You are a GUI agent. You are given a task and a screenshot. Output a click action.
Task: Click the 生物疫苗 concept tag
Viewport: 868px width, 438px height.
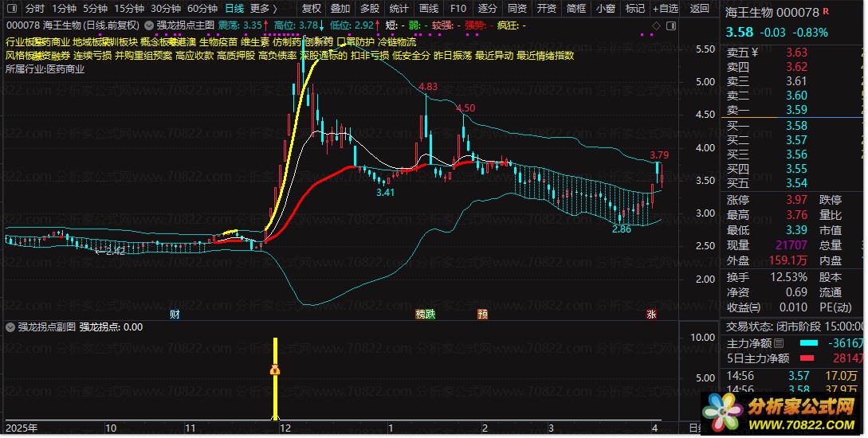click(x=218, y=42)
